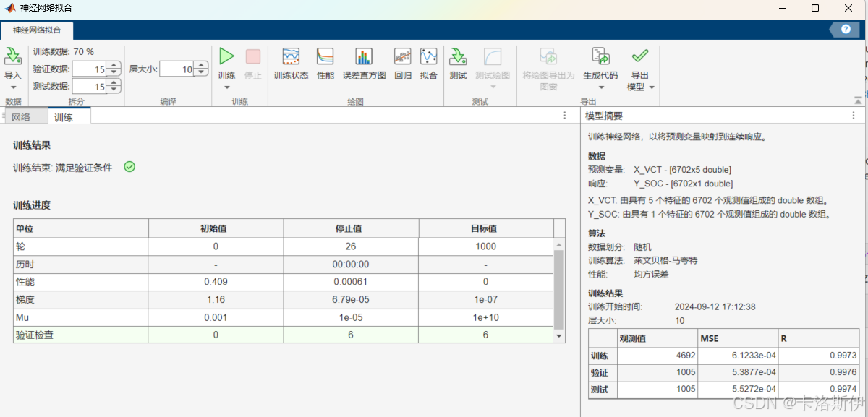Click the training table scrollbar down arrow
Image resolution: width=868 pixels, height=417 pixels.
click(559, 335)
